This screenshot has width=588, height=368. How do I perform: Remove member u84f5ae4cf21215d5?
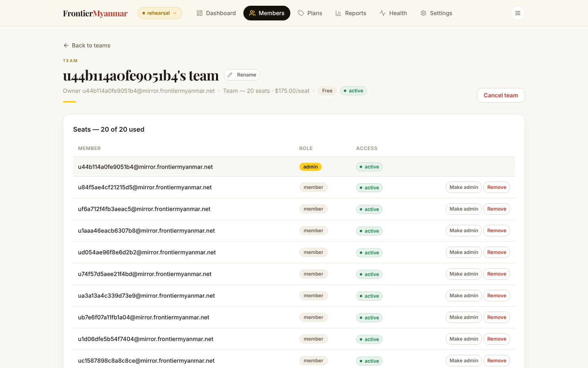coord(497,187)
